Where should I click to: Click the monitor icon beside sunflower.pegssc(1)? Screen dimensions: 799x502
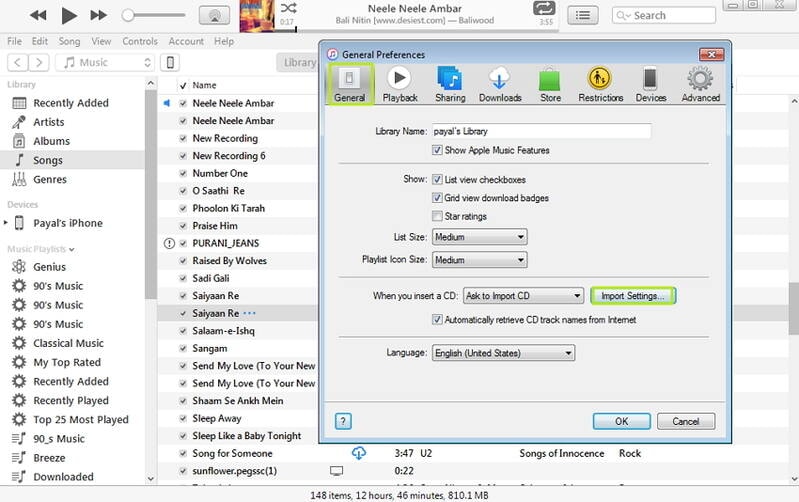(x=336, y=471)
